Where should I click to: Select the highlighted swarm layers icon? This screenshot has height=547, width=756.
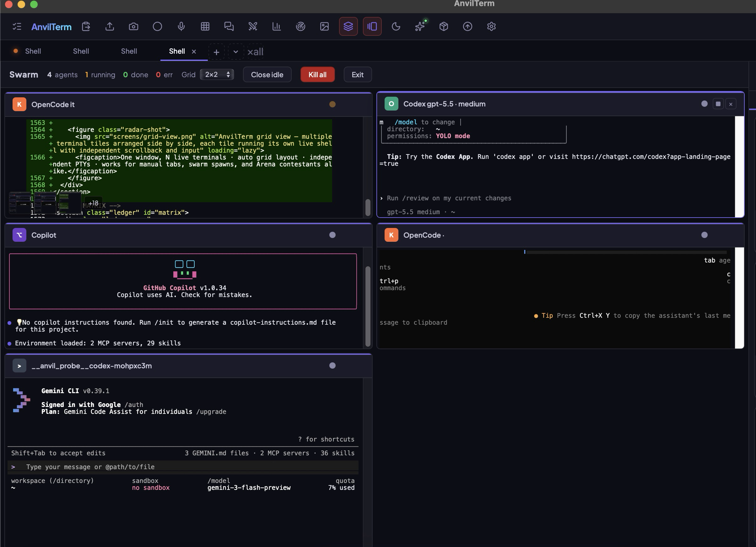tap(348, 27)
